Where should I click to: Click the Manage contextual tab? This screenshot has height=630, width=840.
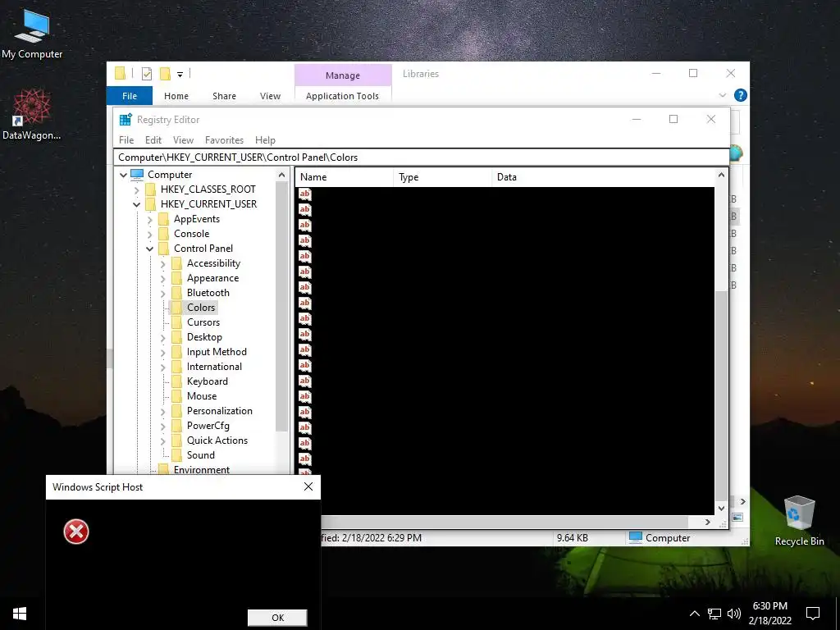coord(343,75)
